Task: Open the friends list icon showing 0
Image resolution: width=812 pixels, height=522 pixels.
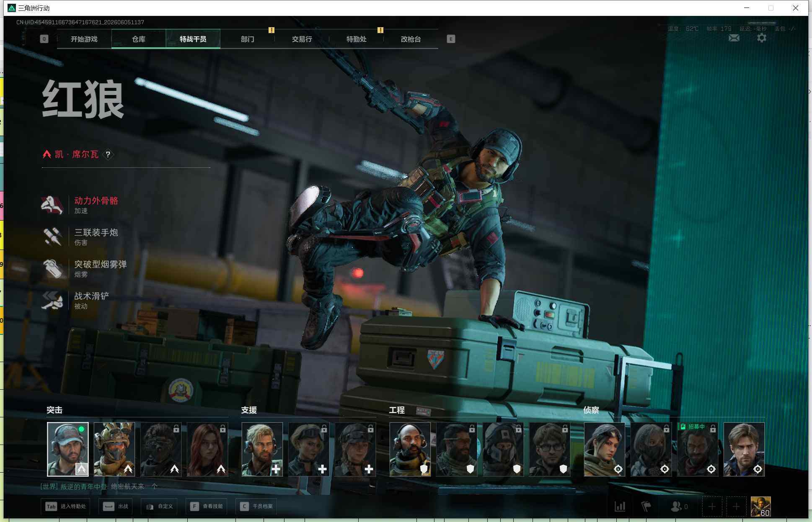Action: tap(679, 507)
